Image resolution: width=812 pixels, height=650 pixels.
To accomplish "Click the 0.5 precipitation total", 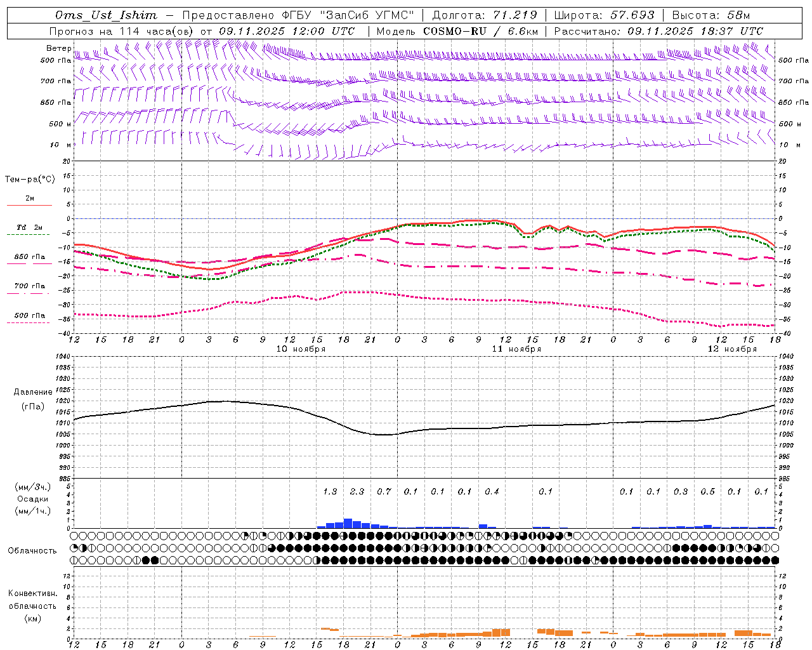I will 707,491.
